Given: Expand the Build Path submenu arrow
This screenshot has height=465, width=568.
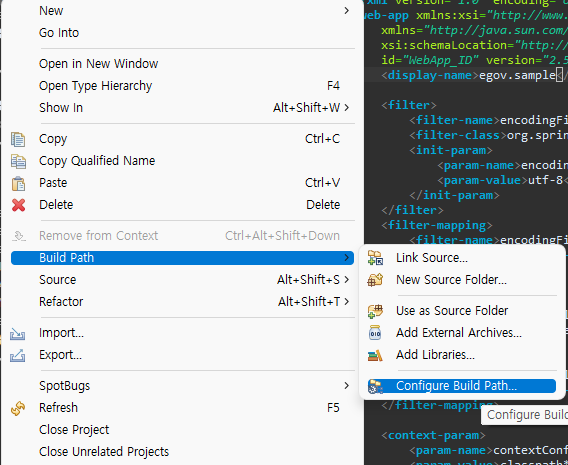Looking at the screenshot, I should pyautogui.click(x=347, y=258).
